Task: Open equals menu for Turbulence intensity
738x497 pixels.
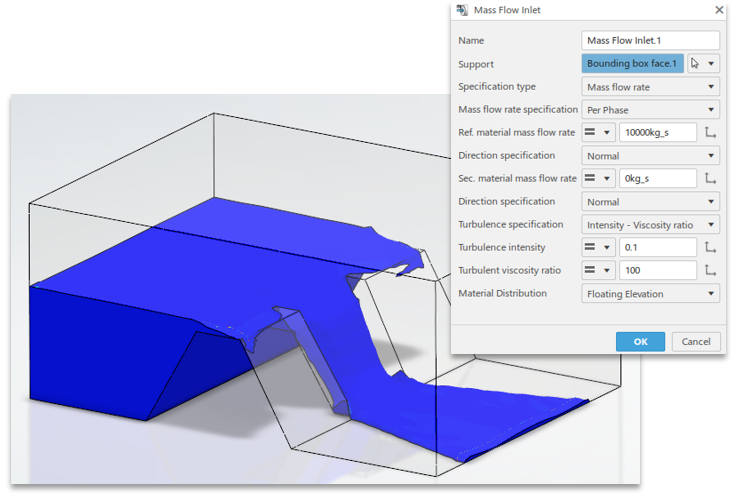Action: (598, 247)
